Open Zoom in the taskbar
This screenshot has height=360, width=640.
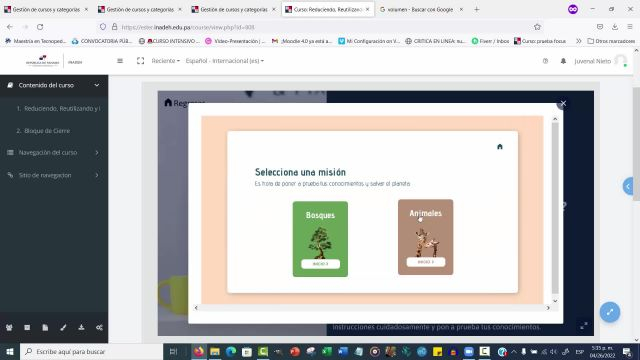coord(469,351)
